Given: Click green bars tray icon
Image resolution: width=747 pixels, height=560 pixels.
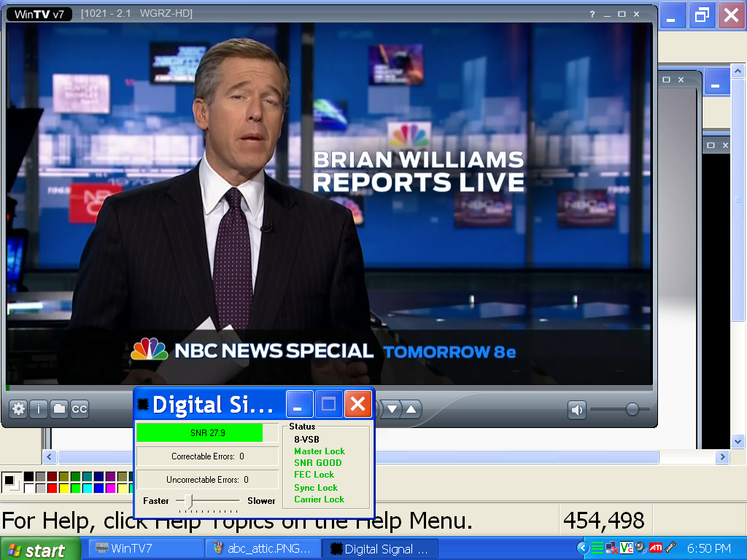Looking at the screenshot, I should [x=597, y=548].
